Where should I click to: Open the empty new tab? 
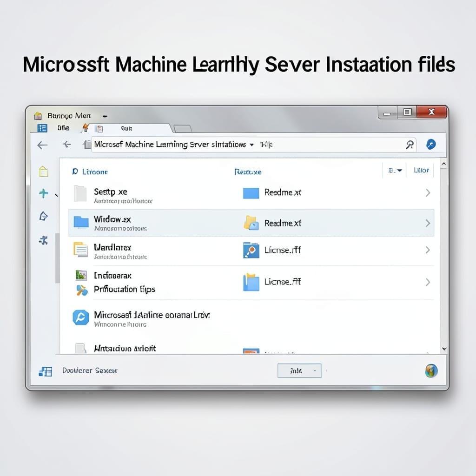[x=182, y=129]
